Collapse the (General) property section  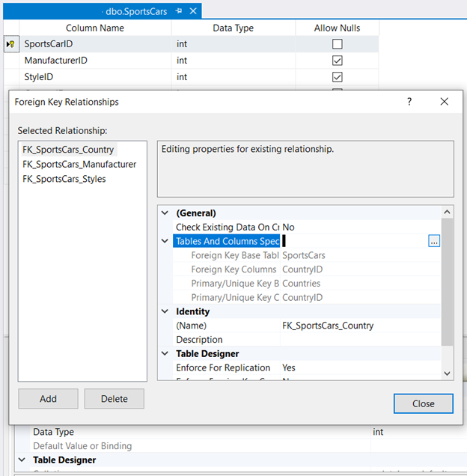click(165, 213)
